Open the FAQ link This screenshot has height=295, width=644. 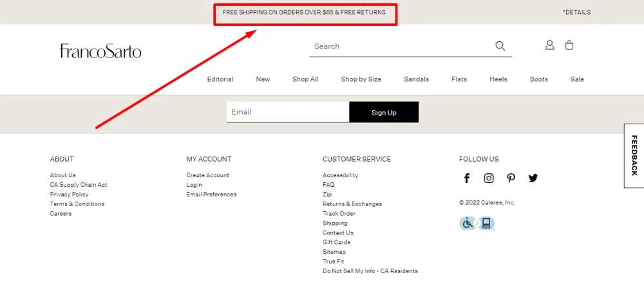pyautogui.click(x=328, y=185)
